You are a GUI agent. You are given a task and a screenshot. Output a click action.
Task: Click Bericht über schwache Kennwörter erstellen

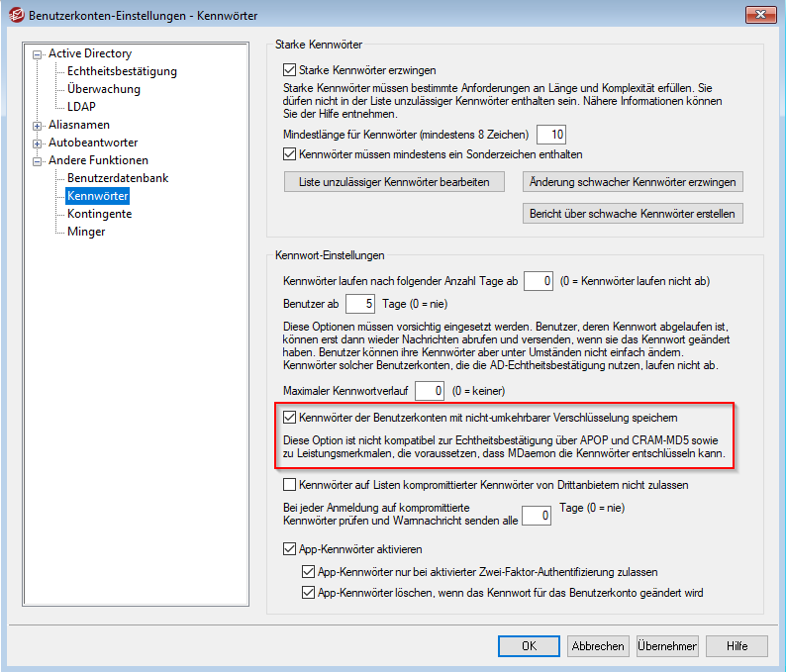click(x=633, y=214)
